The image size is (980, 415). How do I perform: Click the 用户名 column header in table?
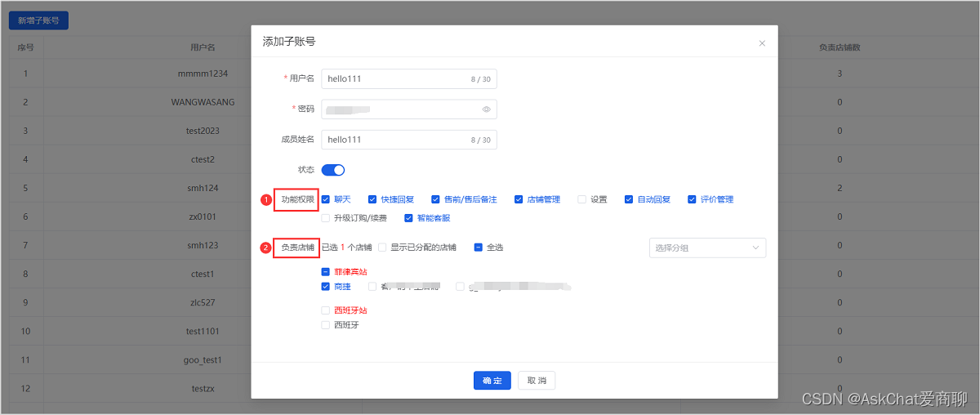(203, 47)
